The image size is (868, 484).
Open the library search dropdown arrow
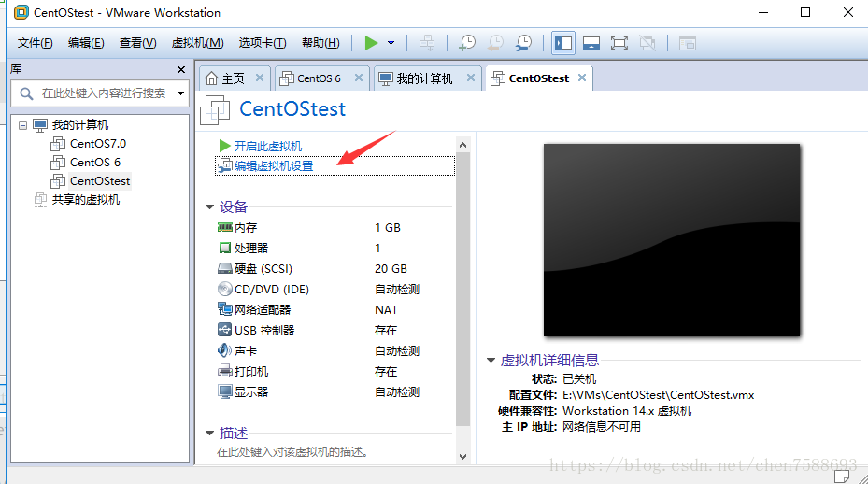click(x=180, y=93)
